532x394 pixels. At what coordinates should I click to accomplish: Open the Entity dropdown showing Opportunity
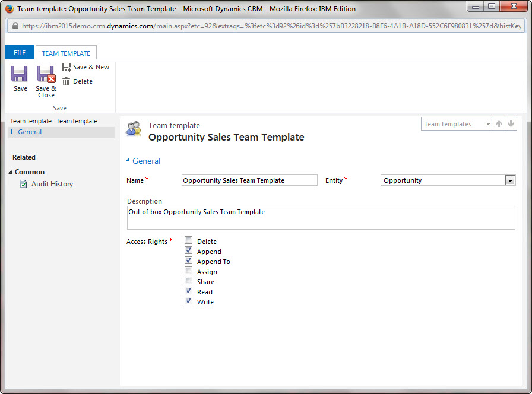(509, 180)
